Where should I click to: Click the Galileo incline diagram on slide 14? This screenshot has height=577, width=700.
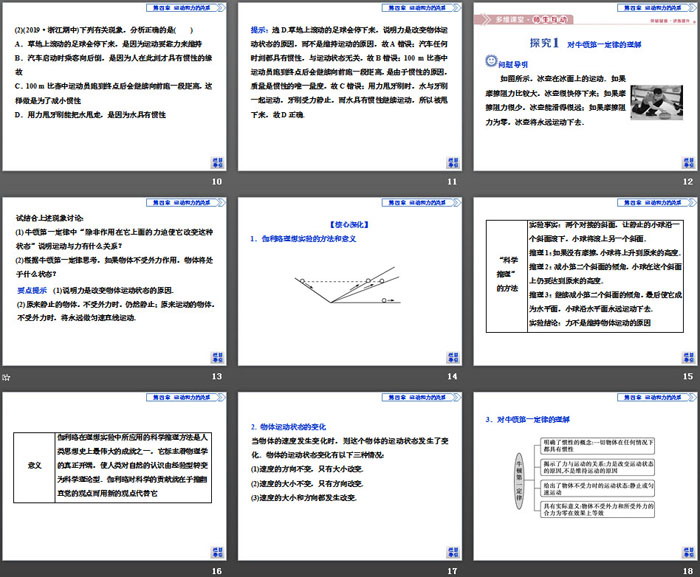(347, 285)
